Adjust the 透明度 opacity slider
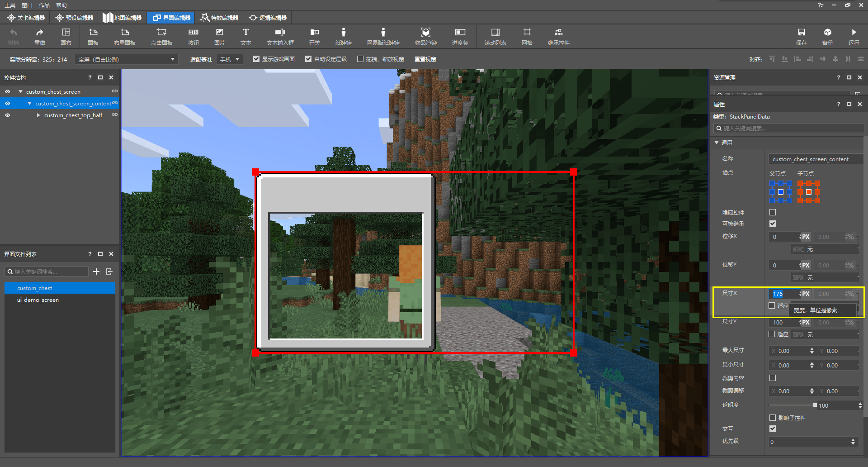This screenshot has width=868, height=467. click(793, 405)
